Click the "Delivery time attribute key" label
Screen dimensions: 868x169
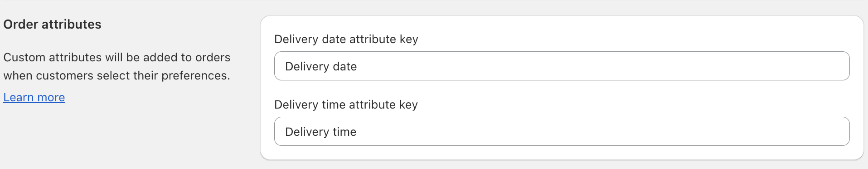coord(346,104)
